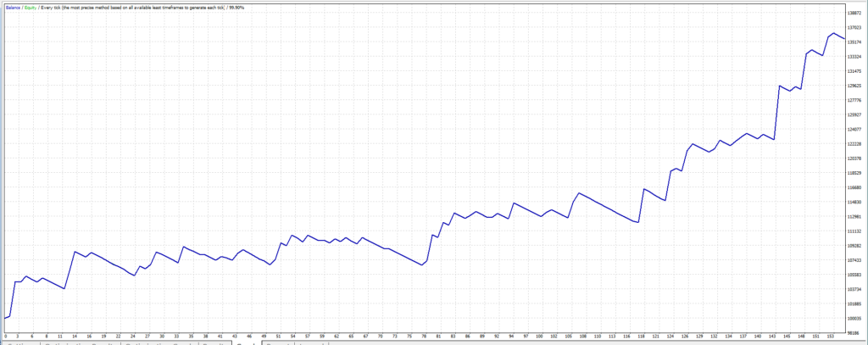This screenshot has height=345, width=868.
Task: Click the green Equity legend label
Action: [x=31, y=8]
